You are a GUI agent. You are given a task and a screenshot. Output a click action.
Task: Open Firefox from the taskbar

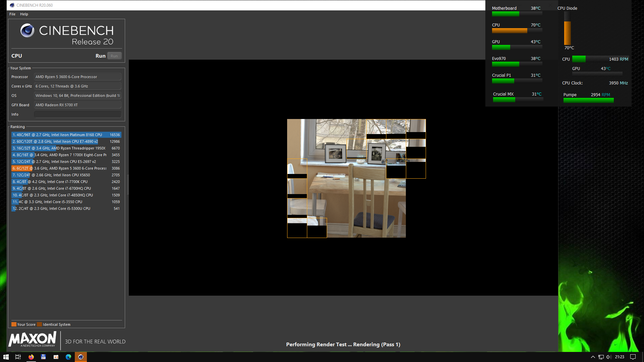[31, 357]
